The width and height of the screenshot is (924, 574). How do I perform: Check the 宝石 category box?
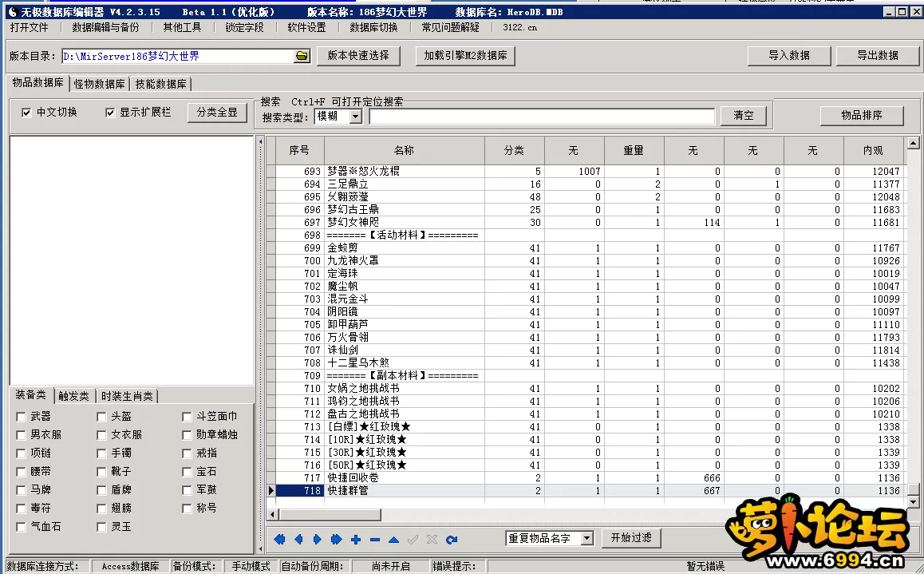click(x=187, y=472)
